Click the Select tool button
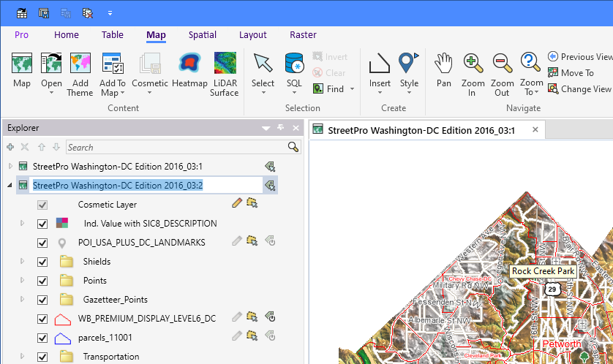 point(263,73)
